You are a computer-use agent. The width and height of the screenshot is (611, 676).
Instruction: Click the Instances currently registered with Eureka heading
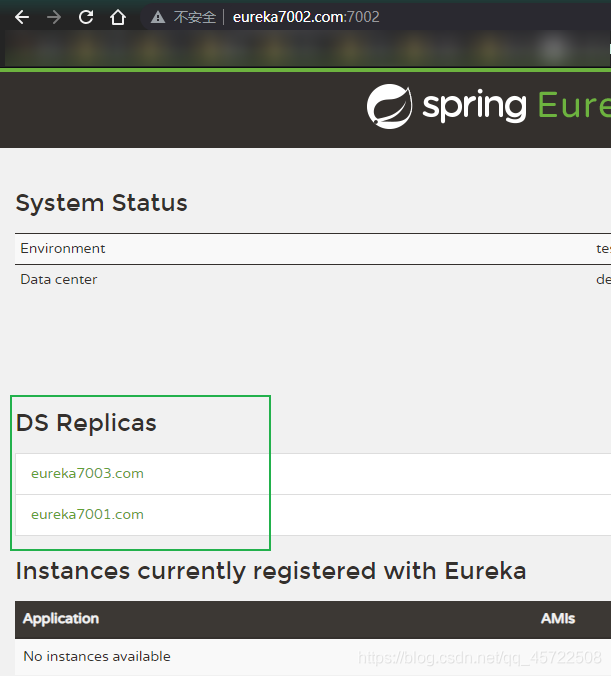[x=271, y=571]
